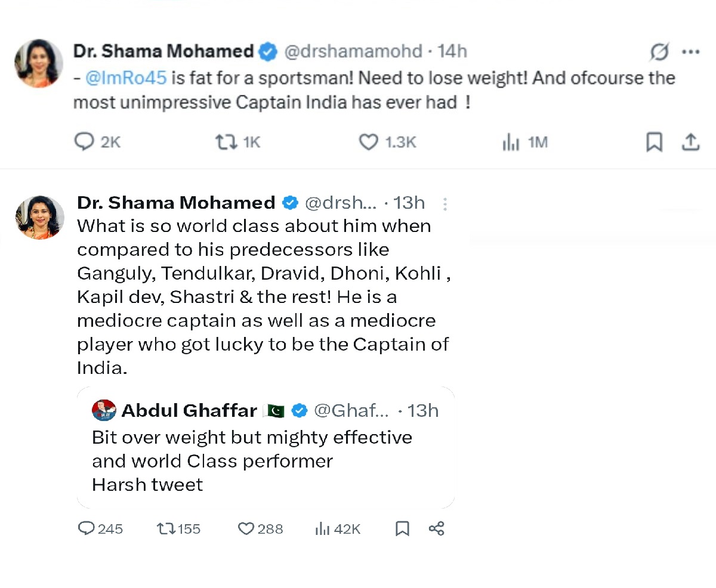View analytics showing 42K views
The width and height of the screenshot is (716, 588).
click(323, 528)
